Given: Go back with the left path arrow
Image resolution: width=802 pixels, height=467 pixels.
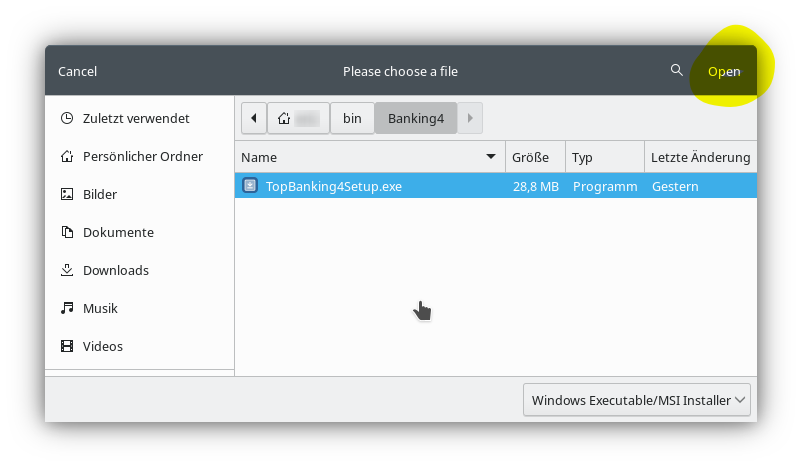Looking at the screenshot, I should (x=253, y=118).
